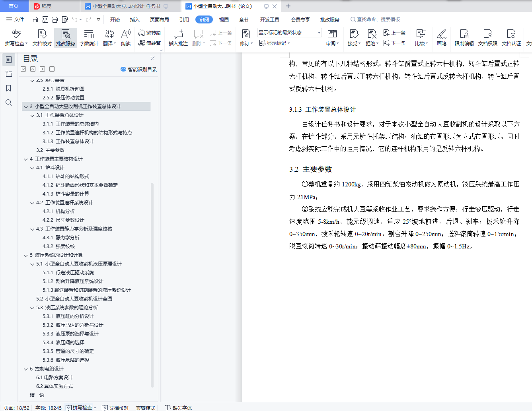The height and width of the screenshot is (411, 532).
Task: Collapse all outline levels with minus icon
Action: coord(52,69)
